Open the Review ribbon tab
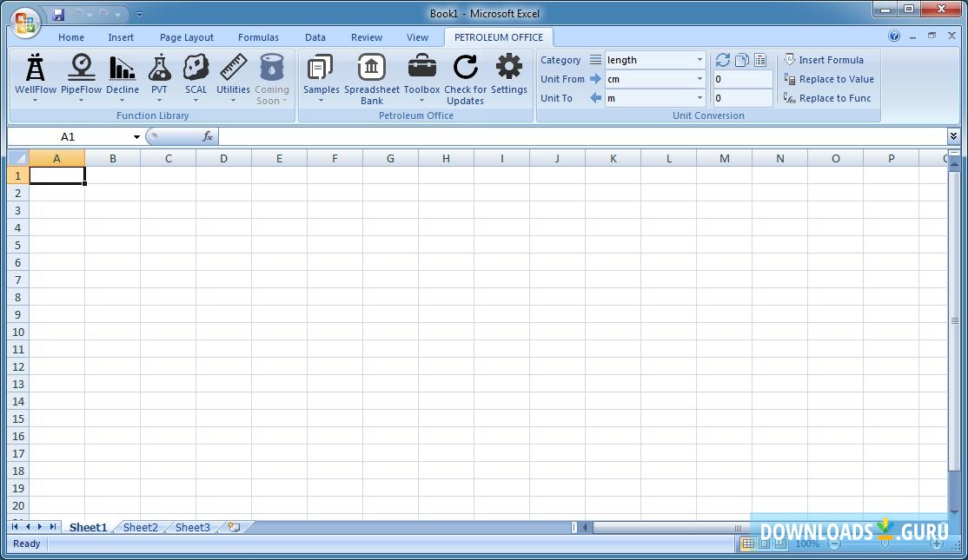The image size is (968, 560). [367, 37]
